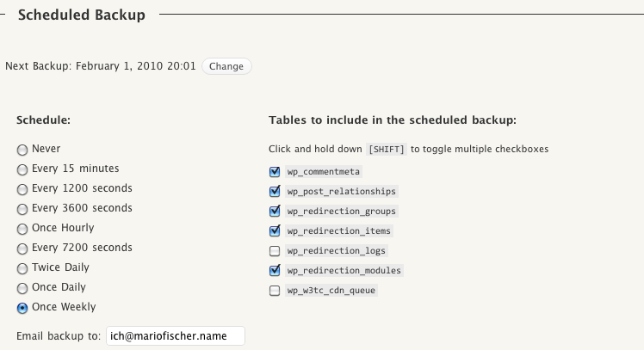Click the Change button for next backup
The height and width of the screenshot is (350, 644).
[226, 66]
